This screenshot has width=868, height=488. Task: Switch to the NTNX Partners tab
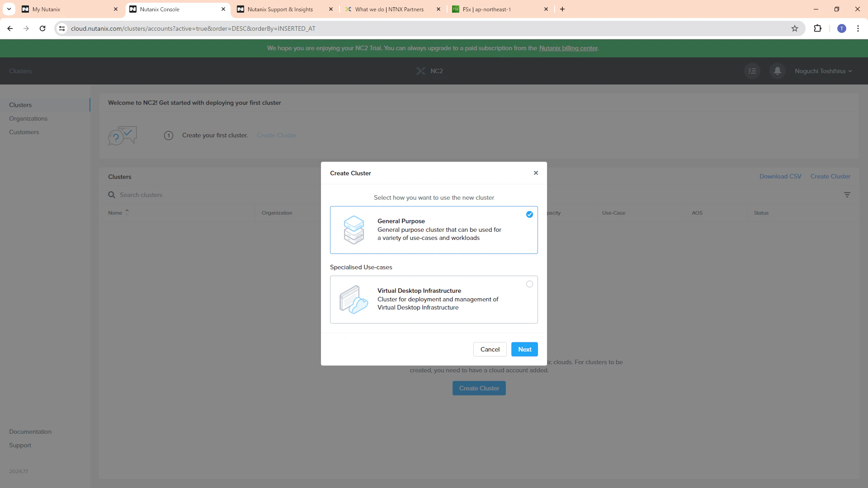point(392,9)
